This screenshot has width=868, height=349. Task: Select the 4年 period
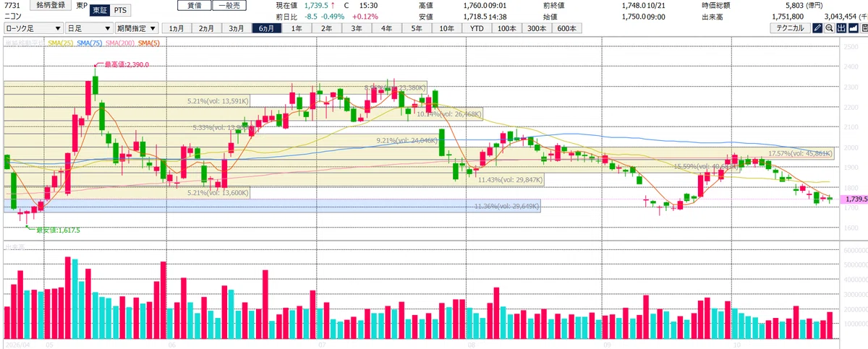[x=386, y=29]
